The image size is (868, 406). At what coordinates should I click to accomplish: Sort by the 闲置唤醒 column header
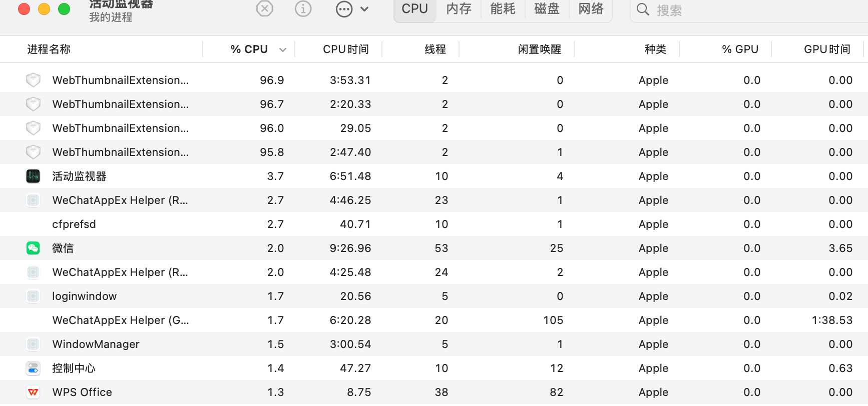click(x=539, y=49)
